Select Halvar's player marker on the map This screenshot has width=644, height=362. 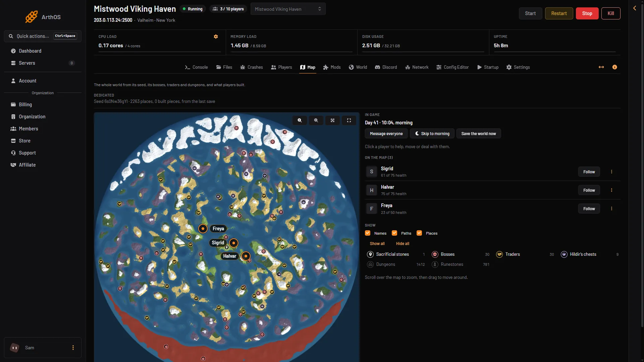(246, 256)
